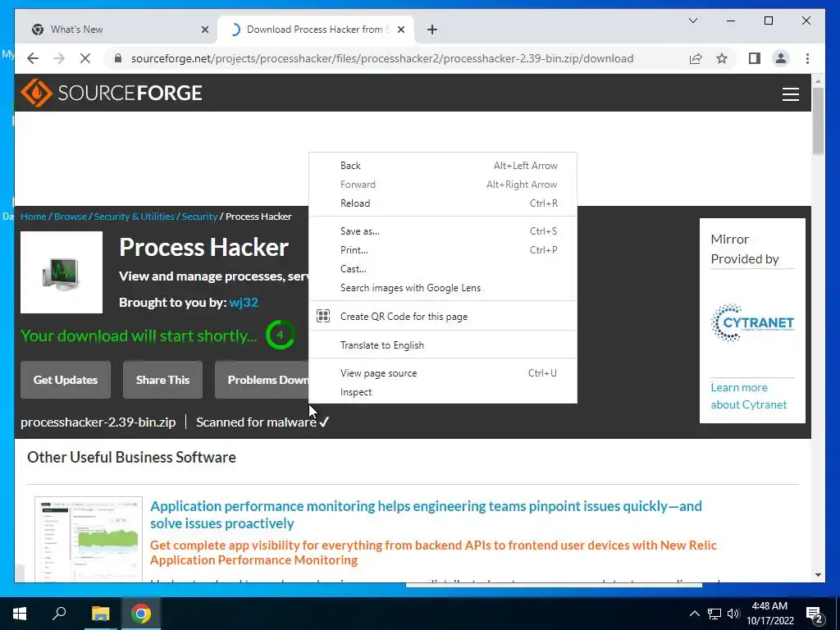This screenshot has width=840, height=630.
Task: Choose Cast... from context menu
Action: coord(443,269)
